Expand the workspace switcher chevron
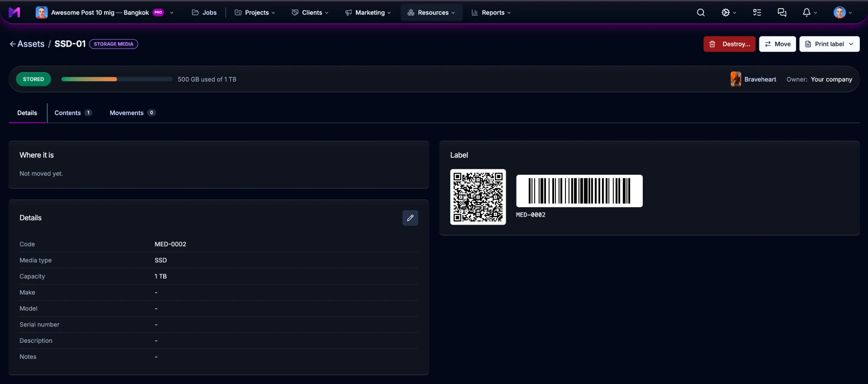Viewport: 868px width, 384px height. click(x=172, y=13)
